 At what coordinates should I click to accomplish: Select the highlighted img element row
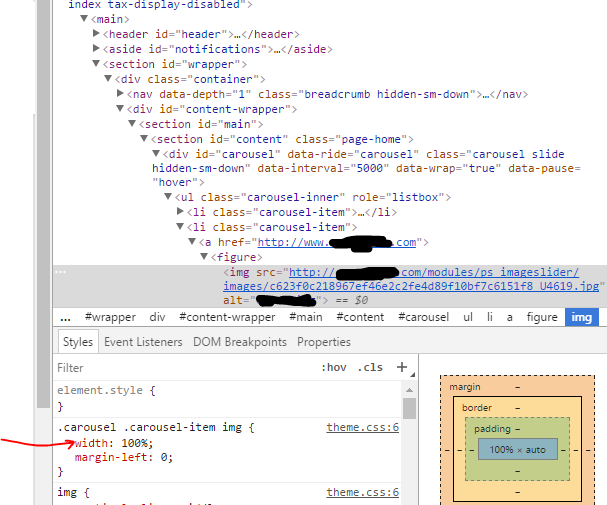click(x=330, y=286)
